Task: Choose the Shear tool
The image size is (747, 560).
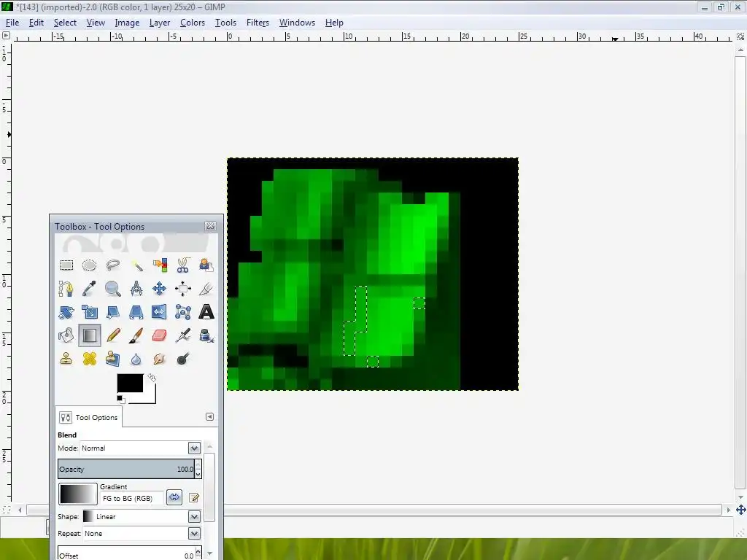Action: tap(112, 312)
